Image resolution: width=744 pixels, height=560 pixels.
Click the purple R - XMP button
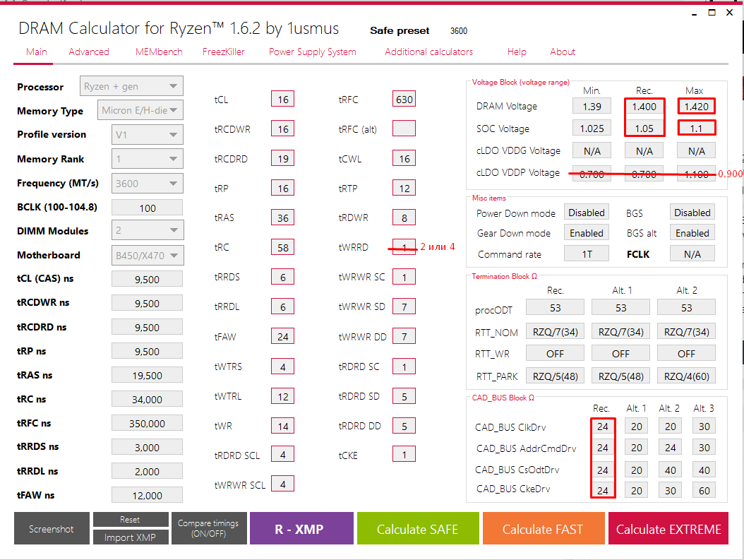pos(301,528)
